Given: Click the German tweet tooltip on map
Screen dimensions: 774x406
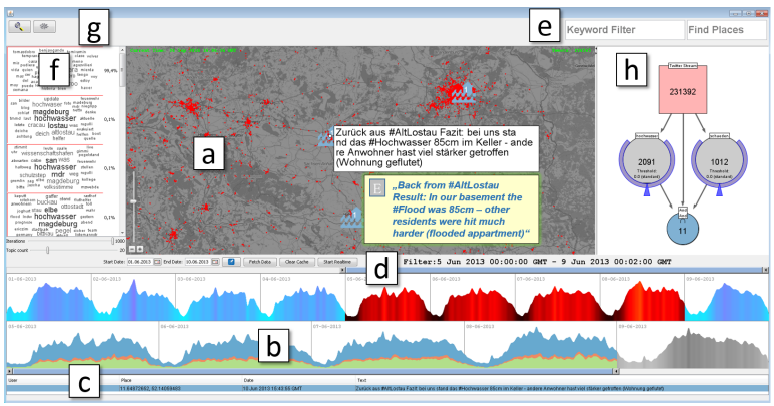Looking at the screenshot, I should [436, 148].
